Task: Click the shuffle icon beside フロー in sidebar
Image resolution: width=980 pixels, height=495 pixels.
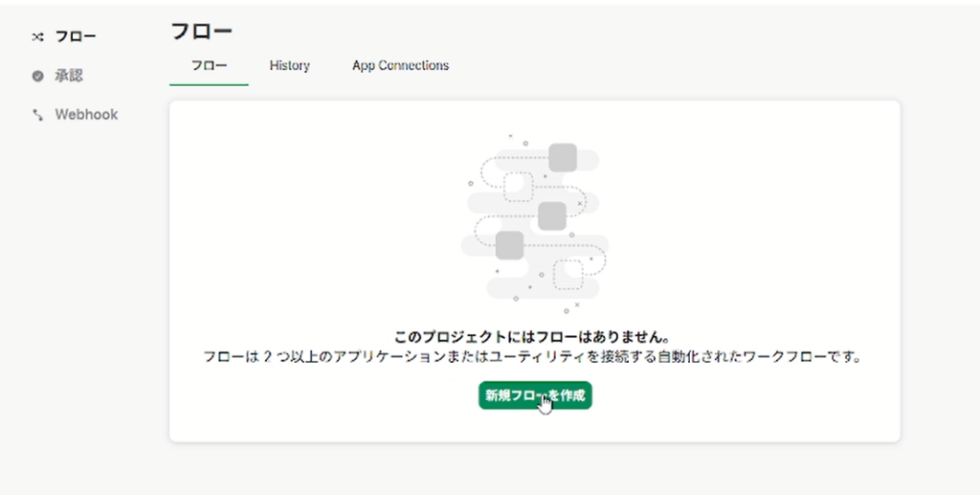Action: click(37, 37)
